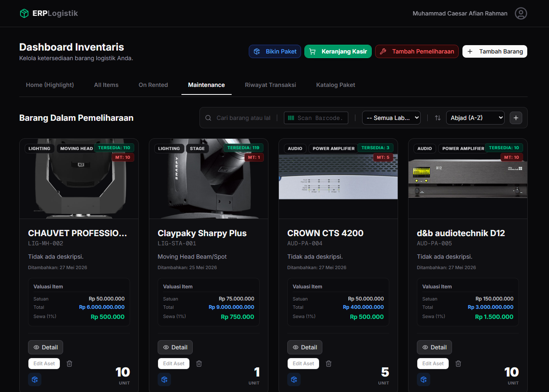
Task: Switch to All Items tab
Action: click(106, 85)
